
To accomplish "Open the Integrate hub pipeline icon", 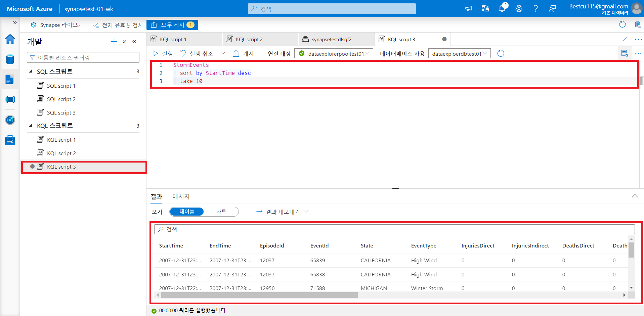I will [x=10, y=99].
